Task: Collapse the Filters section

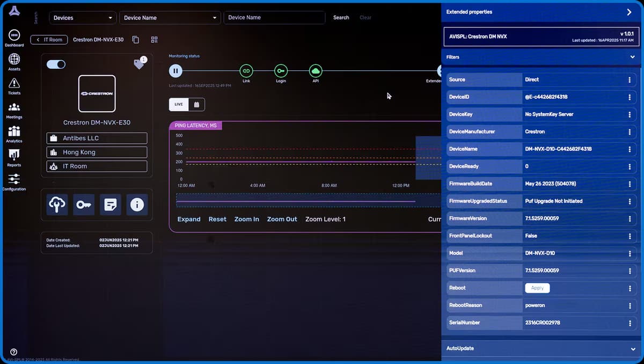Action: [x=633, y=57]
